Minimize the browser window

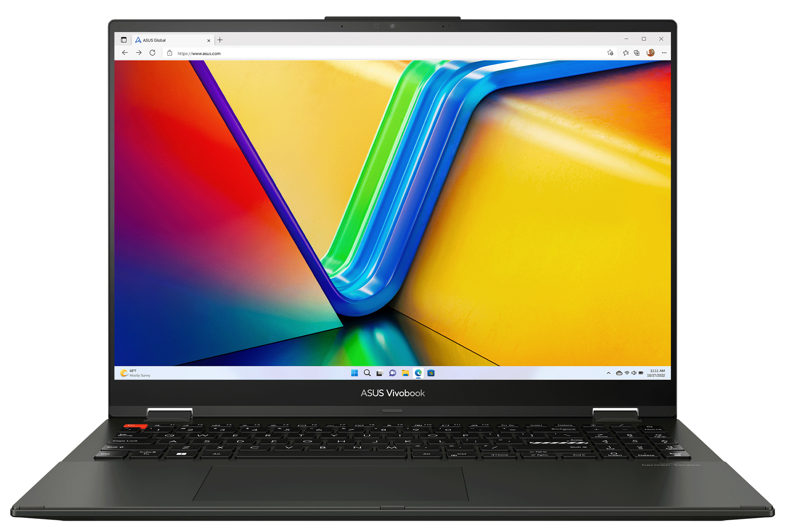pos(627,39)
